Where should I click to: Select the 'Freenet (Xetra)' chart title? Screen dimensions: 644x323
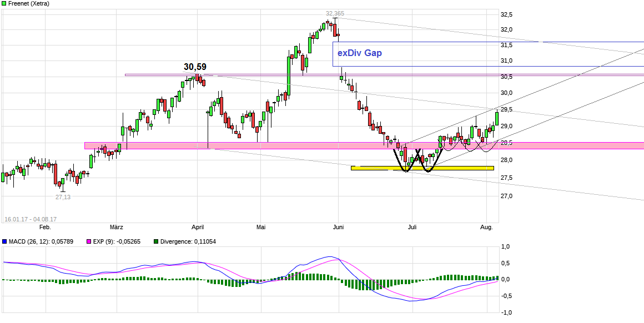click(29, 3)
